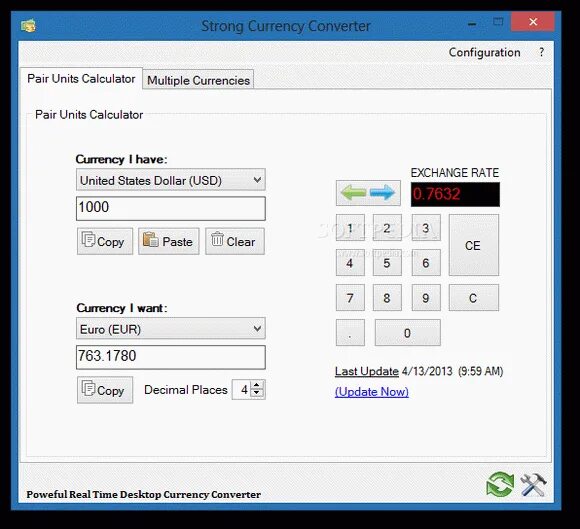580x529 pixels.
Task: Click the Decimal Places value box
Action: pos(242,390)
